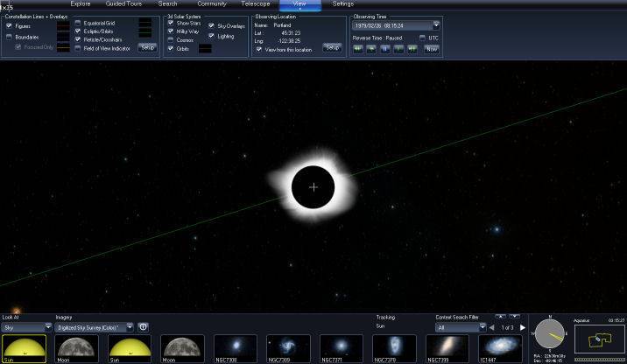
Task: Select the IC1447 thumbnail
Action: click(x=500, y=347)
